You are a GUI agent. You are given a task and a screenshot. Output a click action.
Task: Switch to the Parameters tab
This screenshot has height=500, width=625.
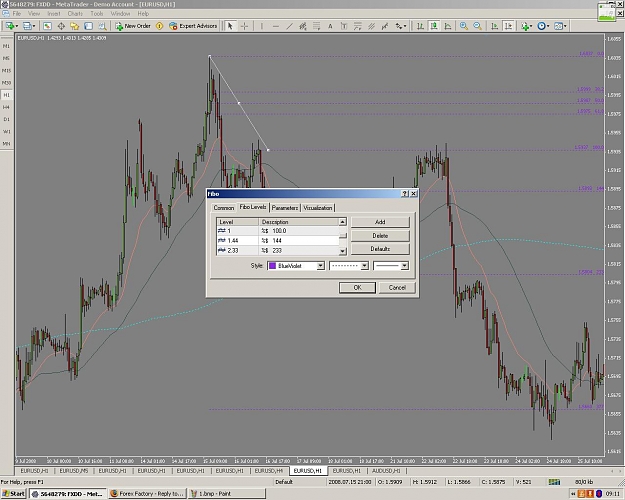click(285, 208)
